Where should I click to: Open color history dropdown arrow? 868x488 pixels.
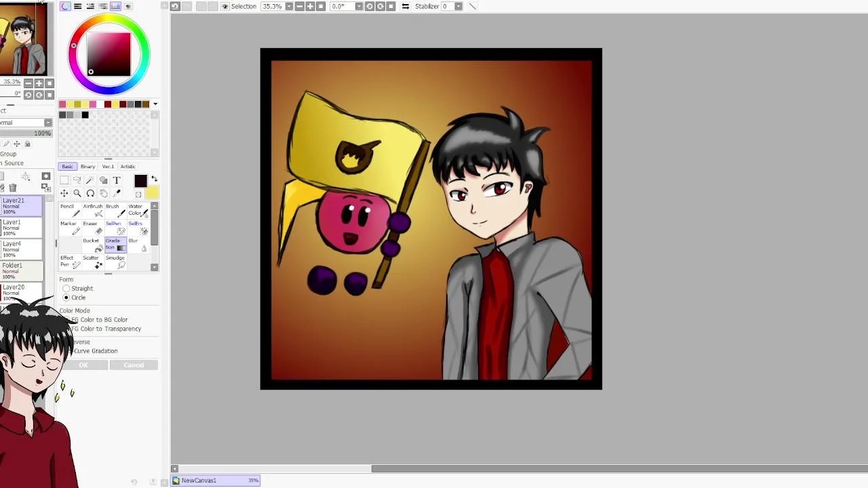click(155, 104)
